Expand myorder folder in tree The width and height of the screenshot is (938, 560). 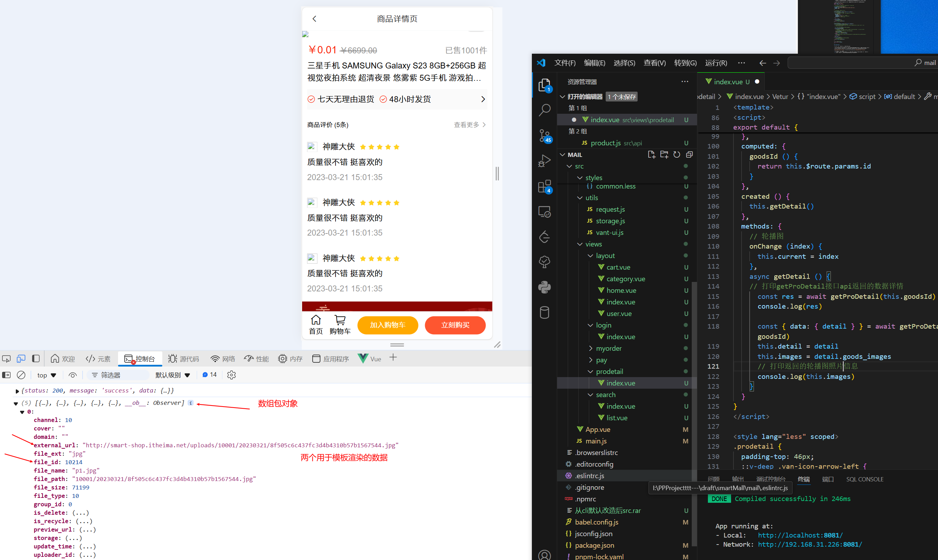(590, 348)
